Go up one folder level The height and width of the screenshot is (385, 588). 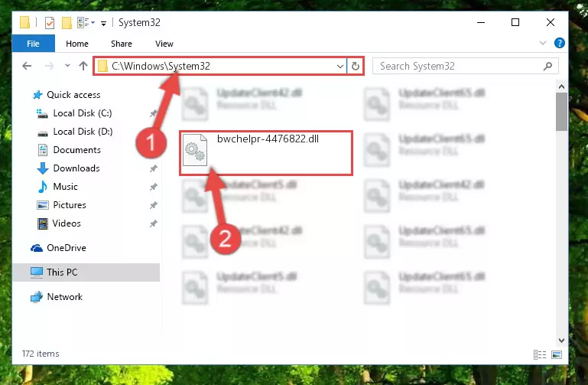tap(83, 66)
